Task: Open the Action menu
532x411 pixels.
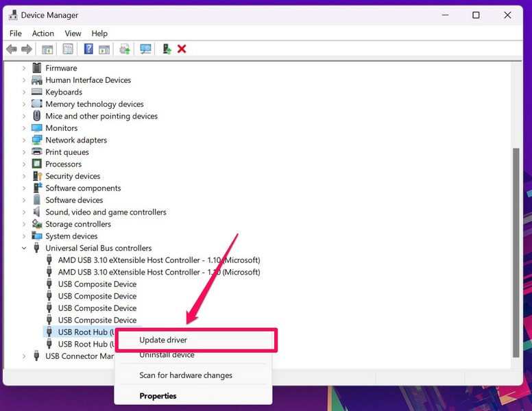Action: pyautogui.click(x=43, y=34)
